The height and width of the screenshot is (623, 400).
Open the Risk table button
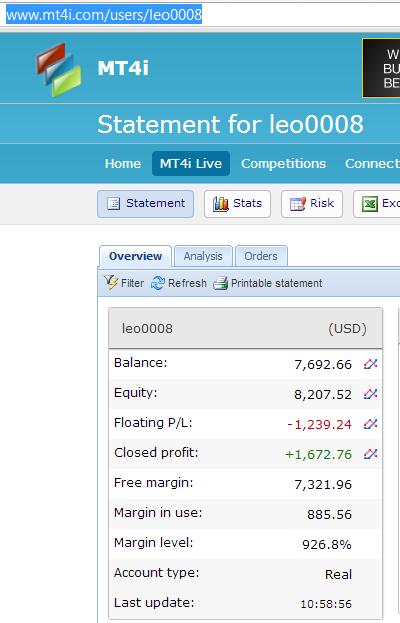tap(312, 204)
